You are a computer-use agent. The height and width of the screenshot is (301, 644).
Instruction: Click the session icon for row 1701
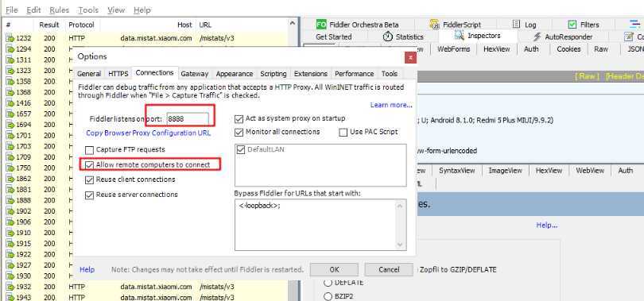pos(10,135)
